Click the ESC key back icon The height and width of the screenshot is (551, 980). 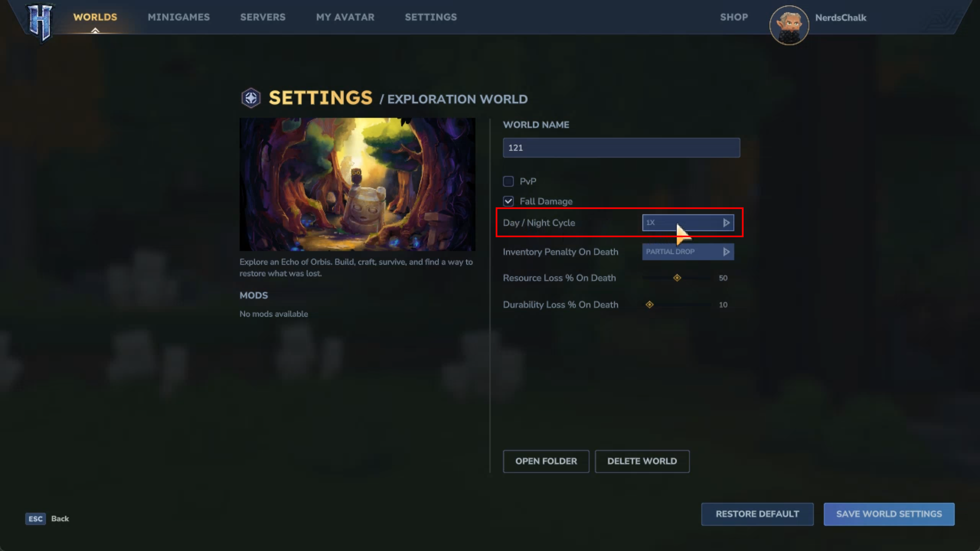click(x=36, y=519)
